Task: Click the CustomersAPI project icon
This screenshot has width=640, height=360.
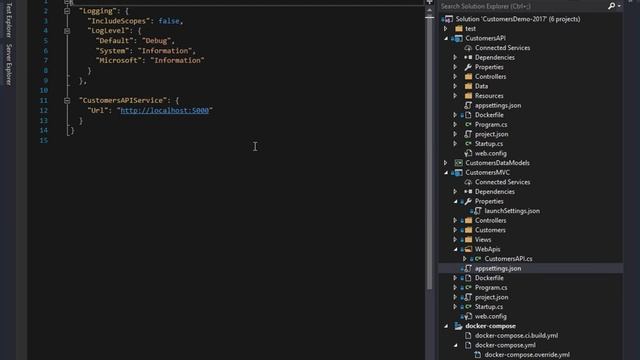Action: (x=458, y=38)
